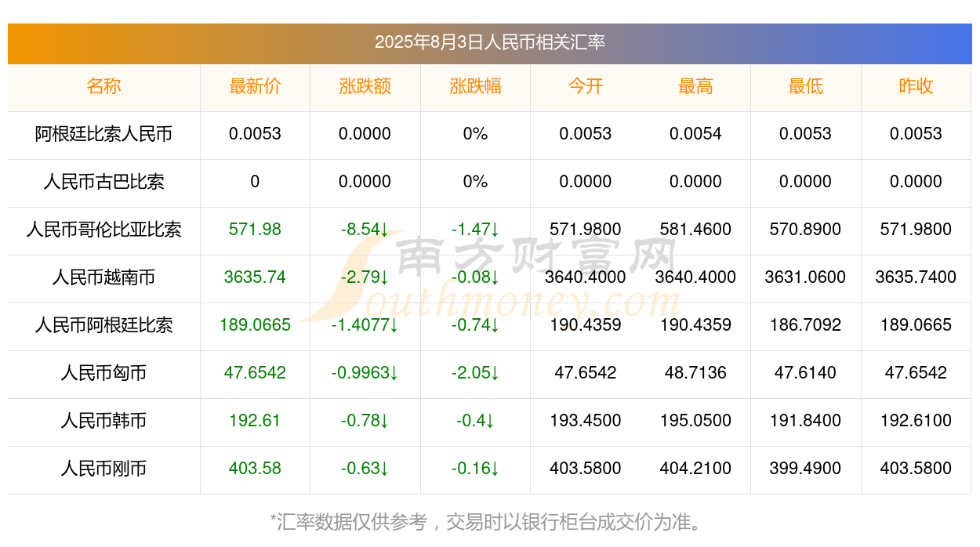This screenshot has height=547, width=980.
Task: Click lowest value 47.6140
Action: 805,373
